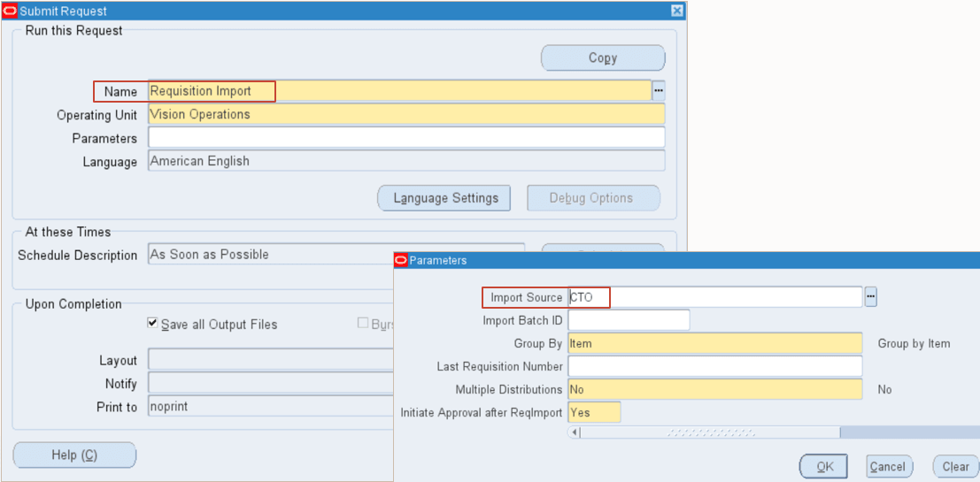This screenshot has height=482, width=980.
Task: Open Language Settings
Action: (x=444, y=198)
